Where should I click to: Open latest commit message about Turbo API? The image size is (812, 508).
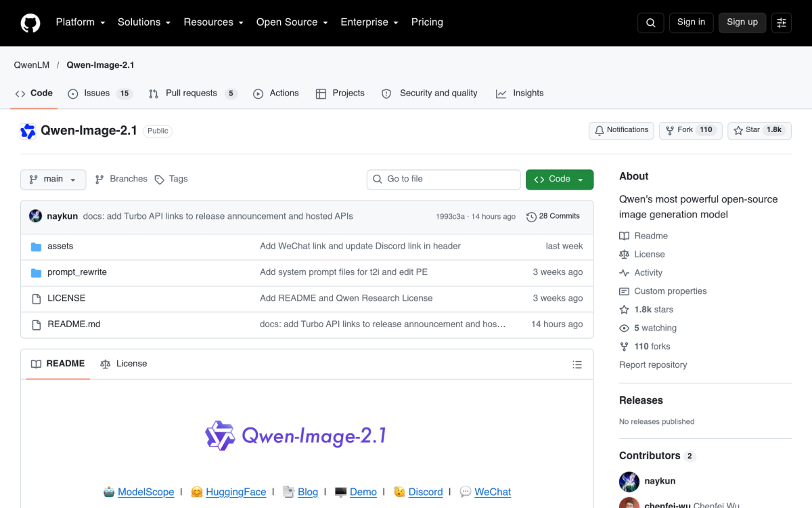pyautogui.click(x=218, y=216)
